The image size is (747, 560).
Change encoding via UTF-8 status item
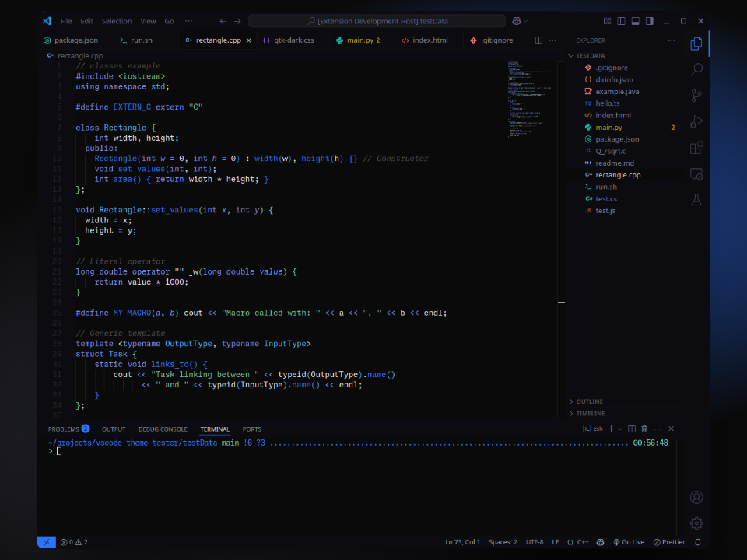pyautogui.click(x=535, y=542)
